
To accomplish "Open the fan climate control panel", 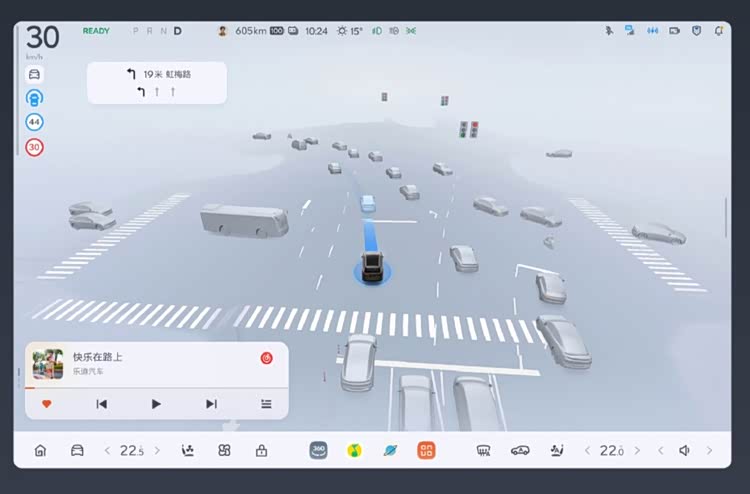I will click(x=225, y=451).
